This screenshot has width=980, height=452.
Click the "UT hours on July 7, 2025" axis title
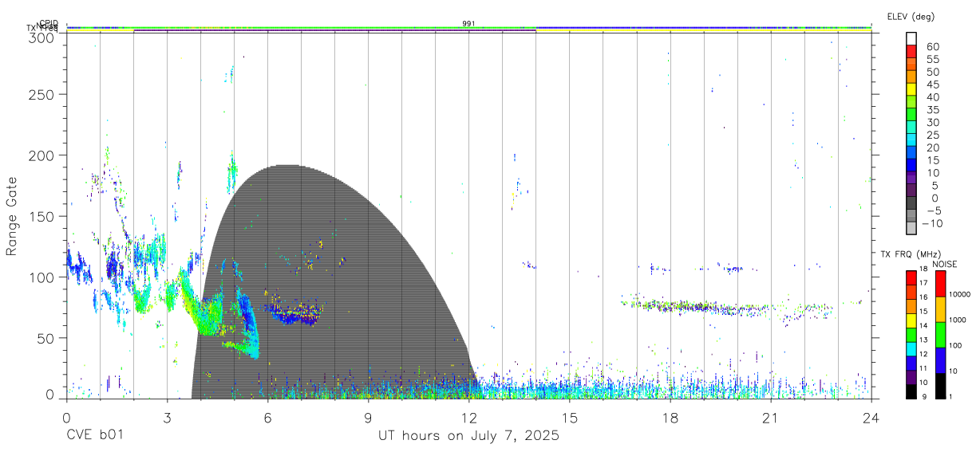(x=468, y=436)
